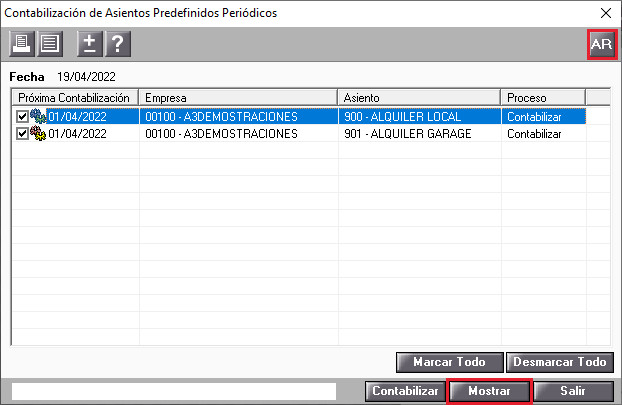Click gears icon in ALQUILER GARAGE row
622x405 pixels.
point(38,133)
